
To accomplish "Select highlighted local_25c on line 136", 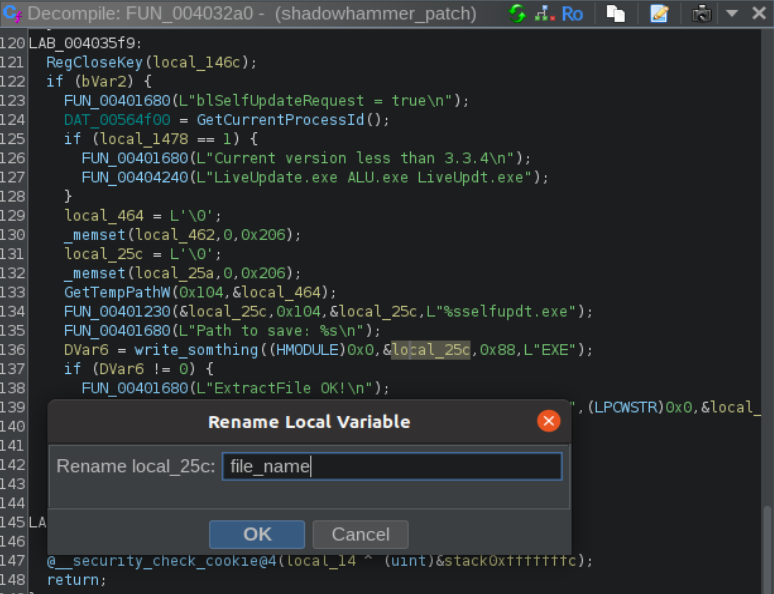I will click(431, 350).
